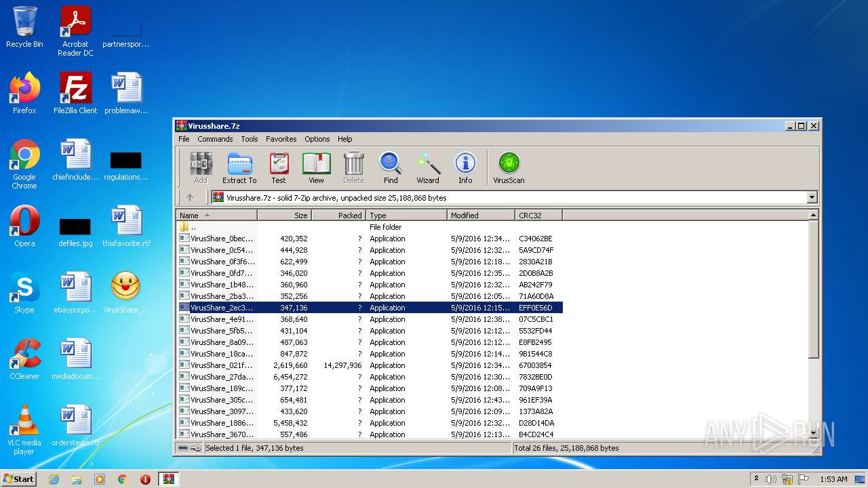Select the VirusShare smiley desktop icon
868x488 pixels.
126,293
